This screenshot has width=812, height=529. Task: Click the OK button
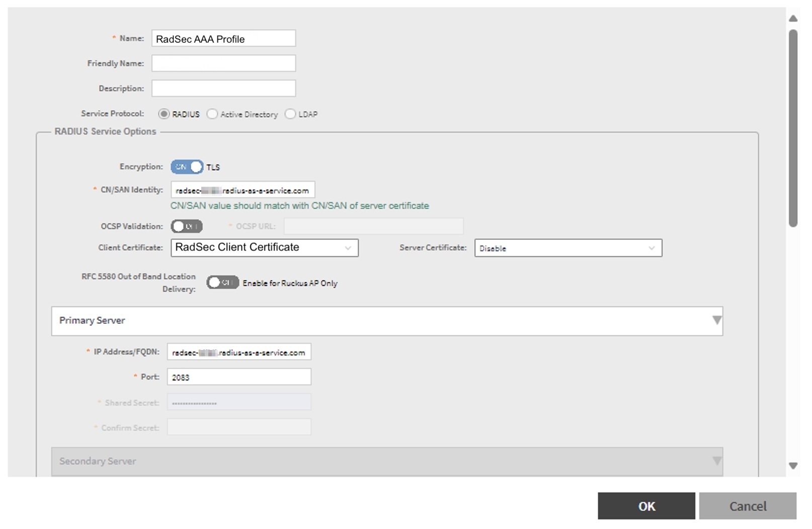tap(646, 506)
